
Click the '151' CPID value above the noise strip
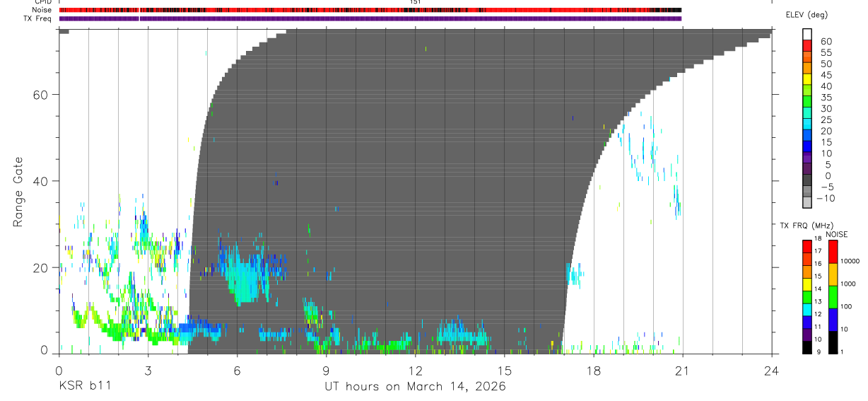pos(415,2)
